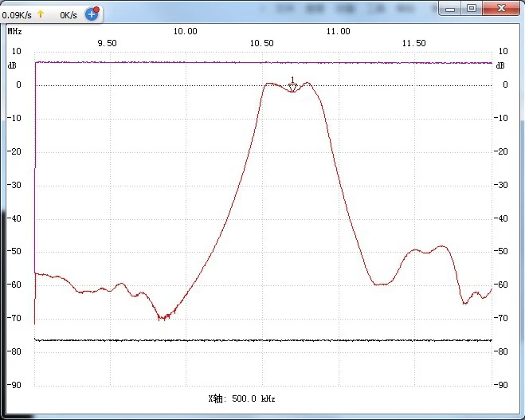Click the left dB unit label
525x420 pixels.
click(x=12, y=65)
